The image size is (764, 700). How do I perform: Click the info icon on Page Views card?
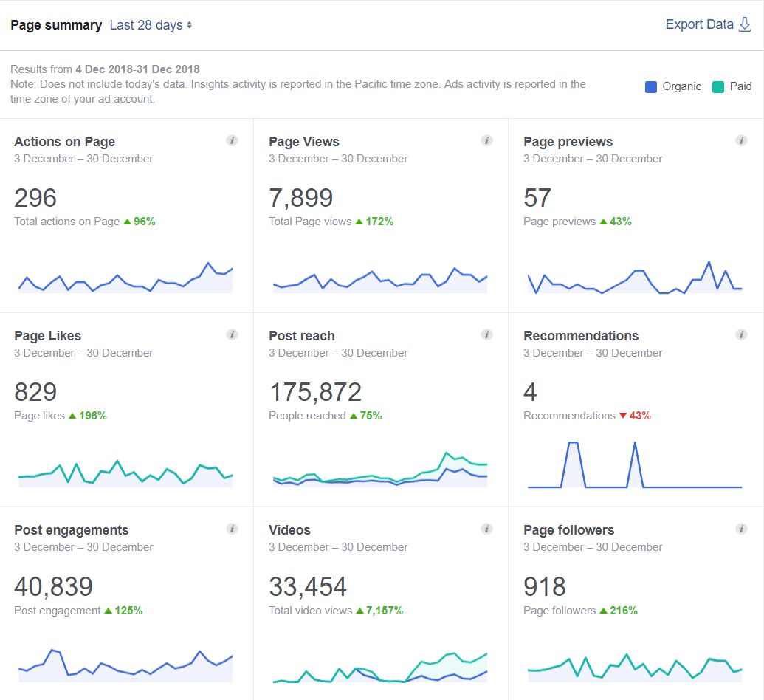click(486, 140)
